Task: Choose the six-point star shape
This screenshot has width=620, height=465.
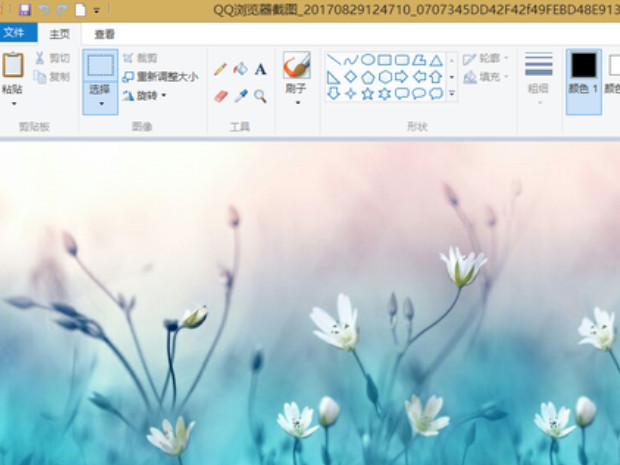Action: (385, 94)
